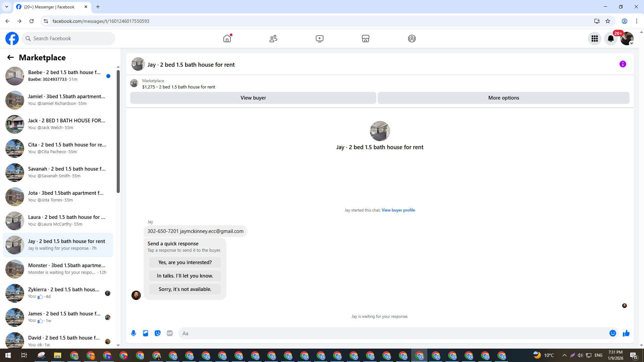Show hidden system tray icons chevron
Screen dimensions: 644x362
(564, 355)
